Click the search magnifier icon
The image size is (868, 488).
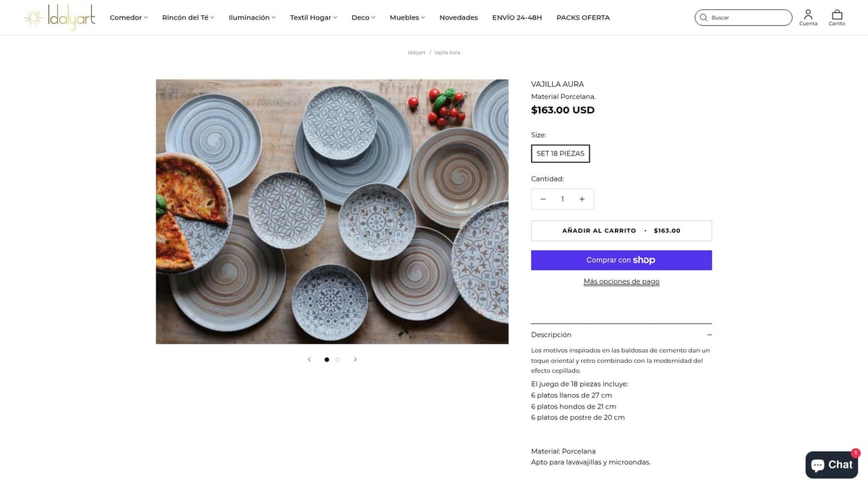pos(703,17)
